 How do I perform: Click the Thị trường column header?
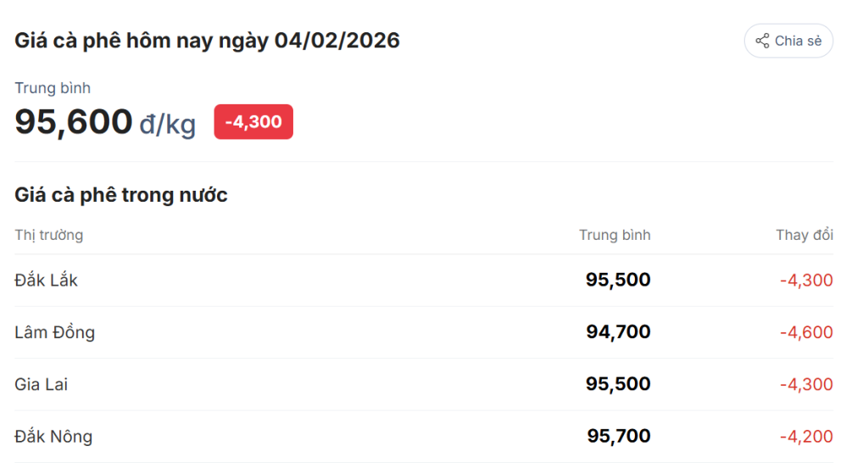48,235
